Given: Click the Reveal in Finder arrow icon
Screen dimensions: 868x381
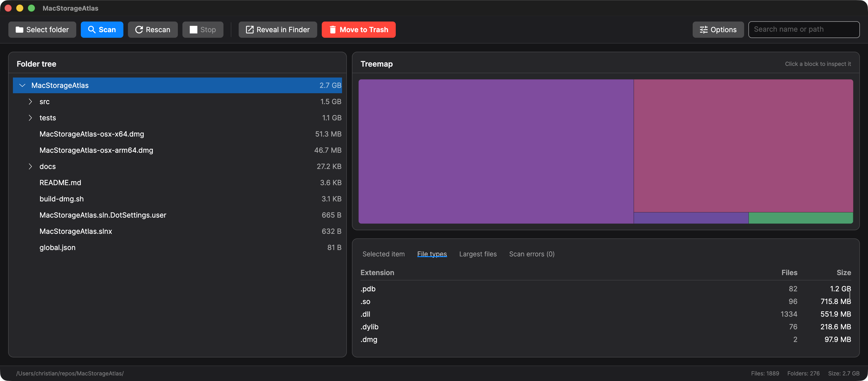Looking at the screenshot, I should pos(250,30).
